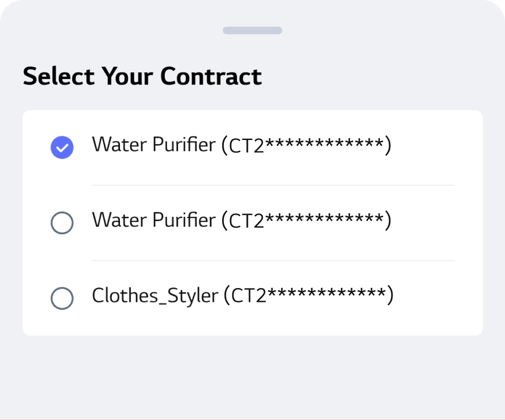The width and height of the screenshot is (505, 420).
Task: Click the Purifier word in the selected row
Action: coord(184,145)
